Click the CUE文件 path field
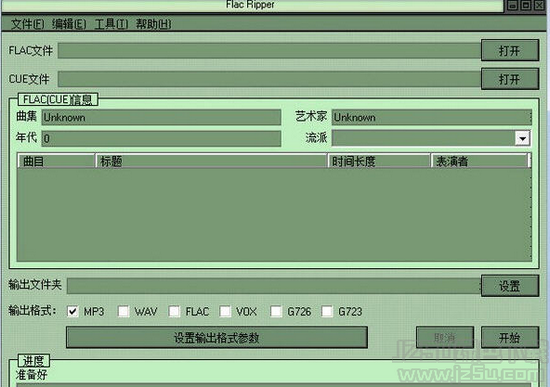The width and height of the screenshot is (550, 387). pos(269,79)
